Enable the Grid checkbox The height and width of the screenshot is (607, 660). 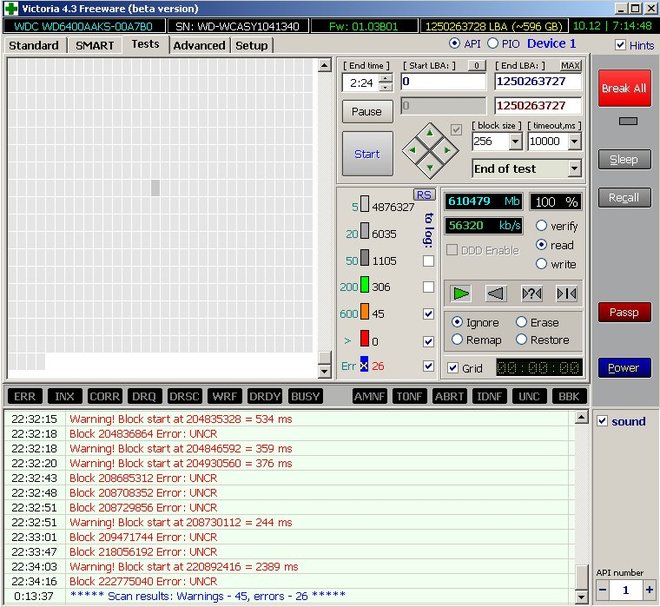453,368
